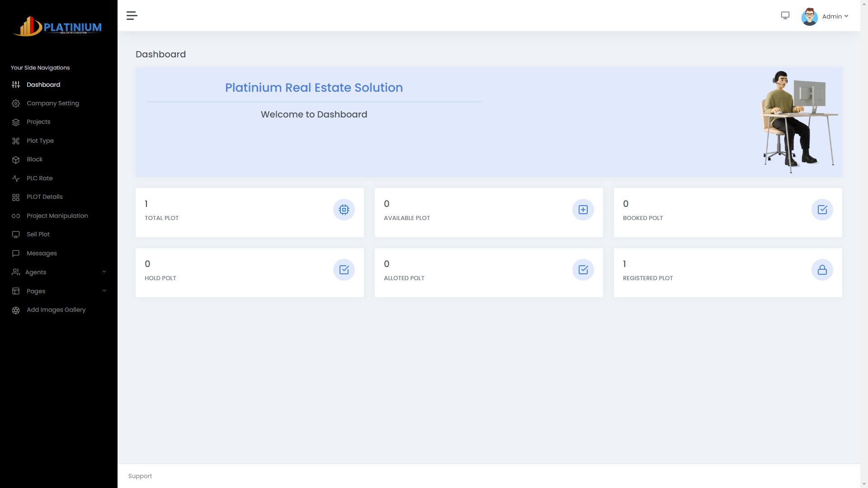
Task: Click the Company Setting gear icon
Action: point(16,103)
